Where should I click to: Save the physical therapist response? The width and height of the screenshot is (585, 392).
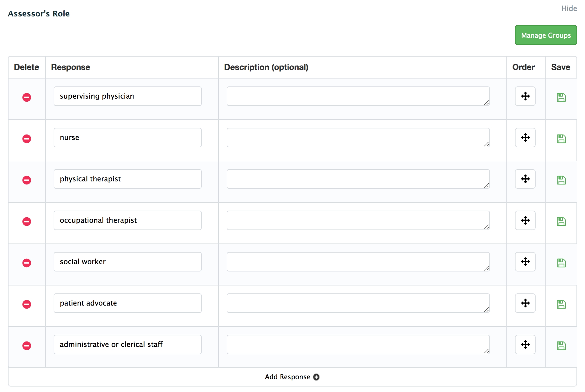pos(561,180)
